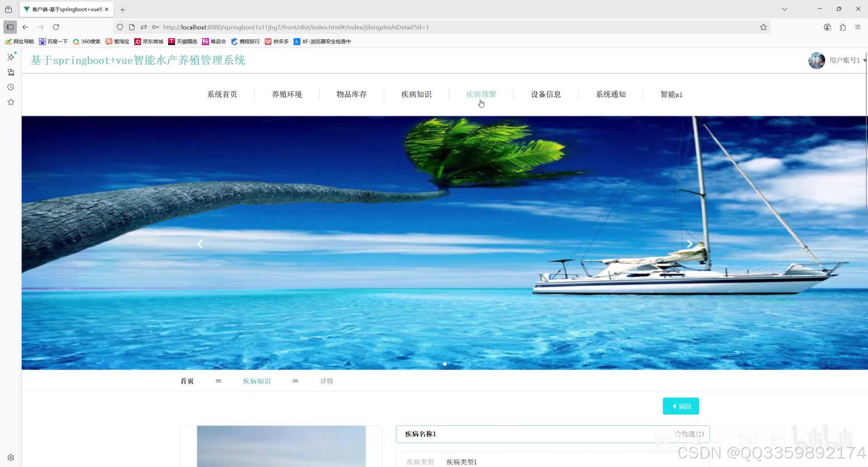Advance the carousel with the right arrow

click(x=689, y=244)
